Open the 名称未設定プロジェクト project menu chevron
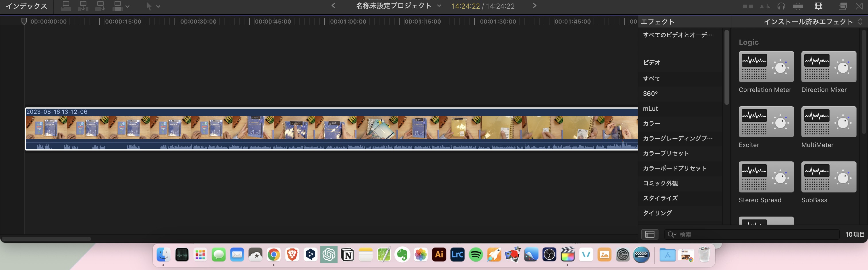This screenshot has width=868, height=270. pyautogui.click(x=439, y=6)
